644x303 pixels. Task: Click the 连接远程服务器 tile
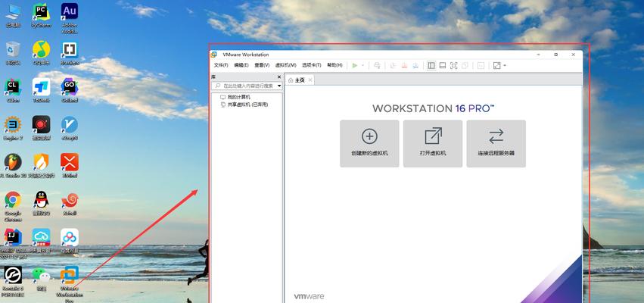(x=496, y=143)
